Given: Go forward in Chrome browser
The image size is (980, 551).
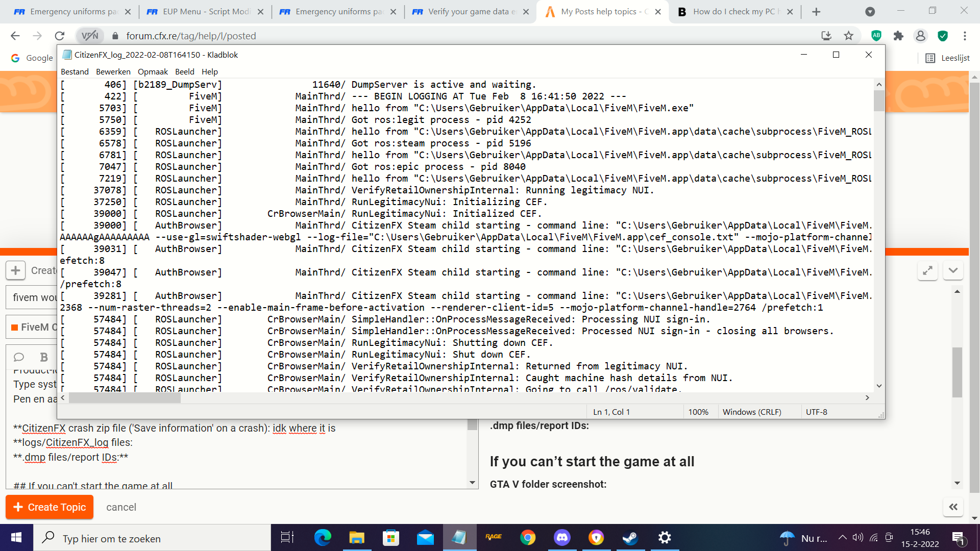Looking at the screenshot, I should (37, 36).
